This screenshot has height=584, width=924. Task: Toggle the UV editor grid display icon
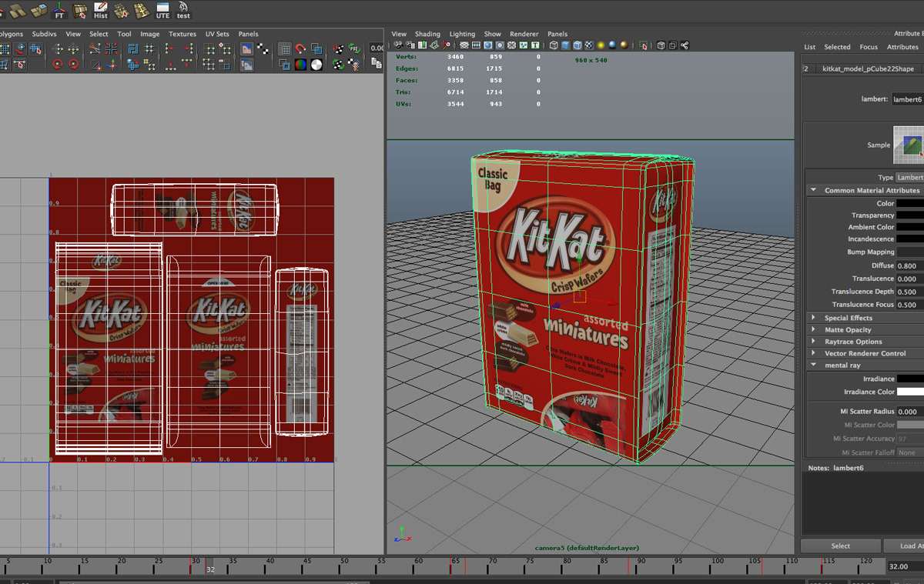[285, 48]
